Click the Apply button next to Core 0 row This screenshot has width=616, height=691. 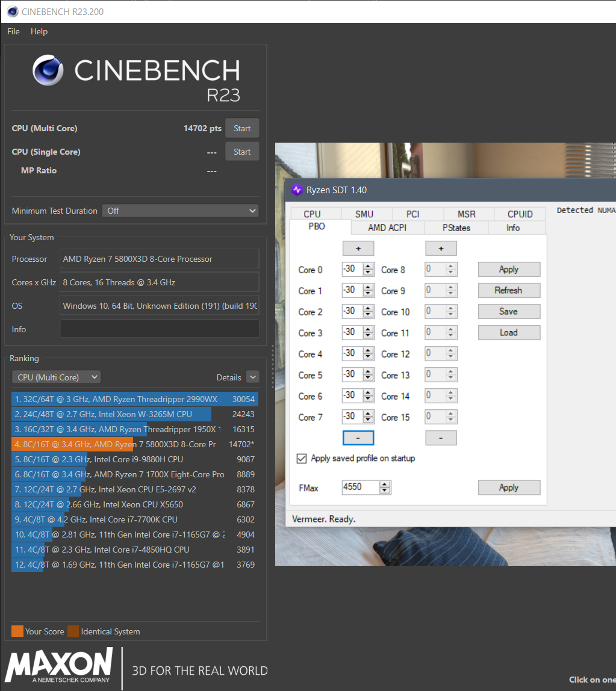[509, 269]
